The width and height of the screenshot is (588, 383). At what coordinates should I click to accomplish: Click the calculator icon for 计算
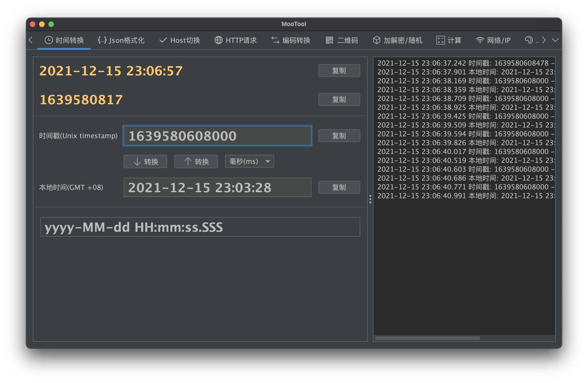point(441,40)
